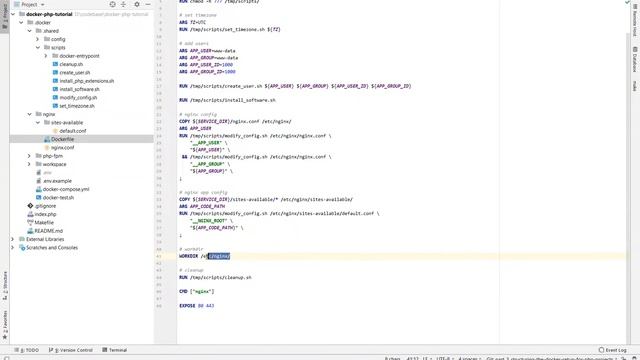Viewport: 640px width, 360px height.
Task: Open the Project view dropdown
Action: [x=29, y=4]
